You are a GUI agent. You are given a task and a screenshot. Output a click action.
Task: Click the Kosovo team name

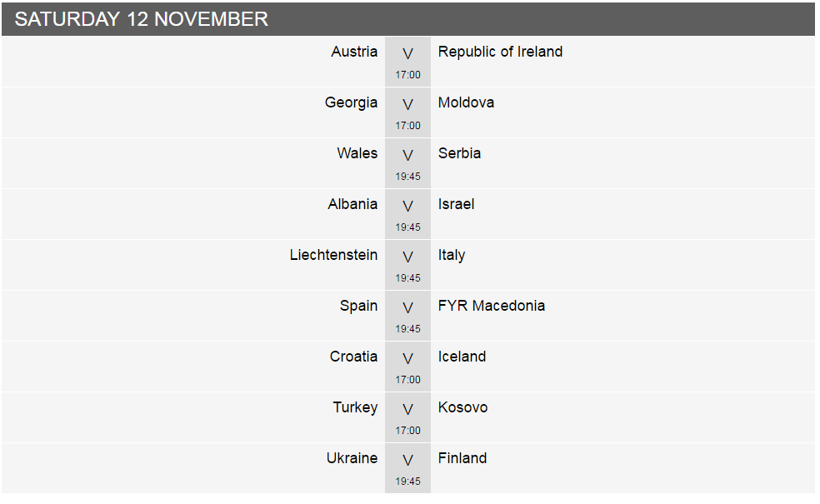[x=462, y=407]
